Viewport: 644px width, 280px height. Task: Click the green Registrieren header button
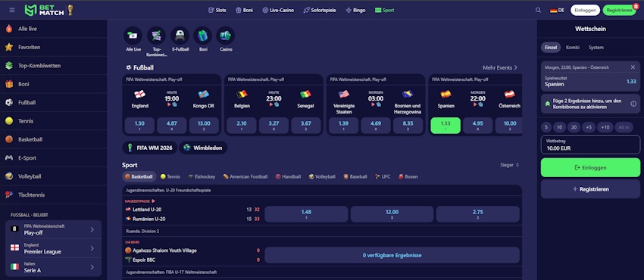619,11
